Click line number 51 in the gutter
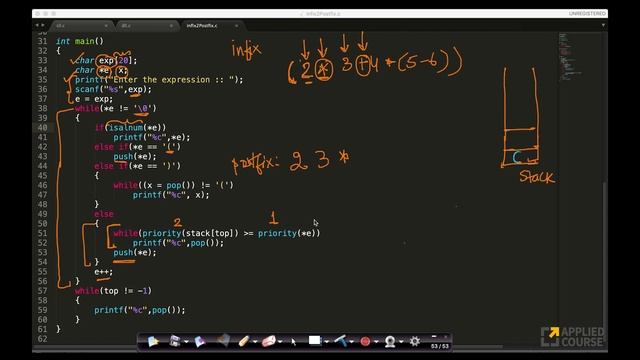640x360 pixels. pos(42,233)
